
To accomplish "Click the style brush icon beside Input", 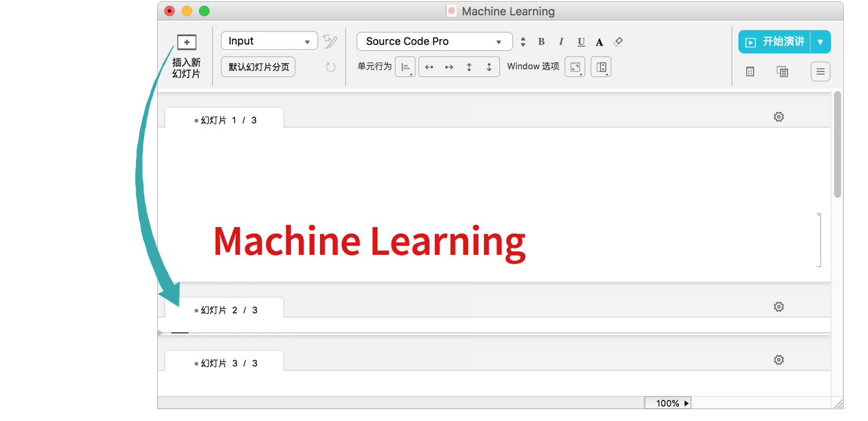I will pyautogui.click(x=330, y=42).
